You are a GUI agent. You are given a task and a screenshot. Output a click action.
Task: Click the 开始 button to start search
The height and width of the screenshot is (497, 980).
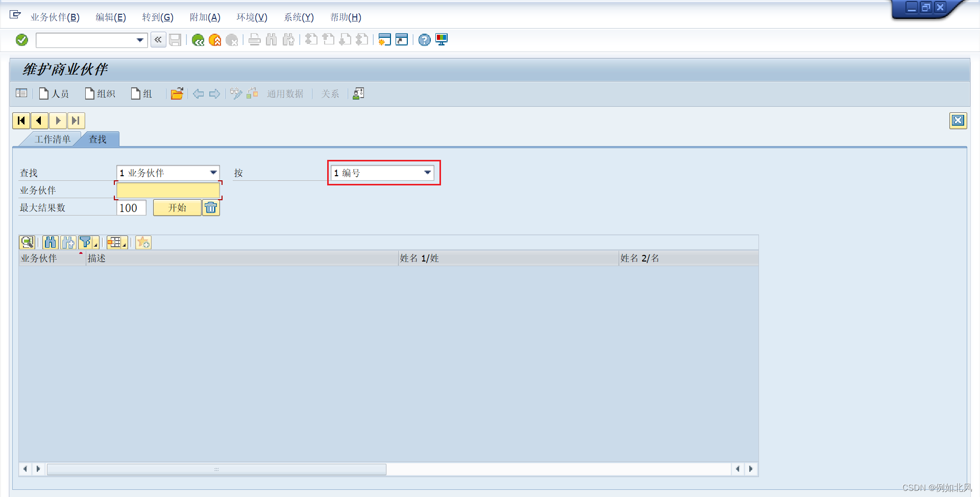pyautogui.click(x=177, y=207)
